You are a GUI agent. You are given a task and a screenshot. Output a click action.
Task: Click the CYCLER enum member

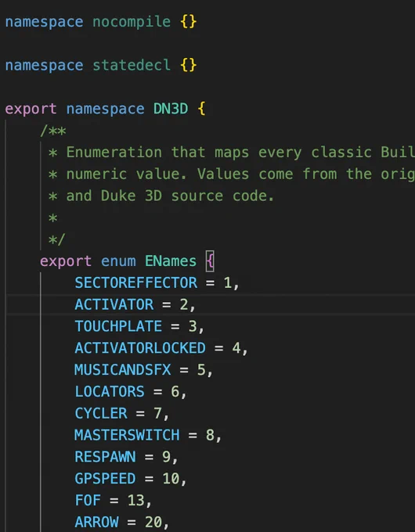pos(101,413)
